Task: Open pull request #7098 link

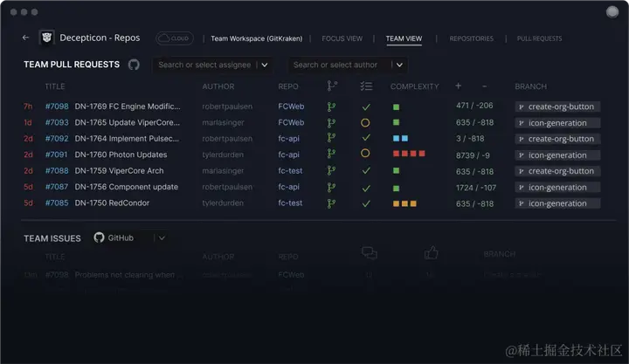Action: [x=57, y=106]
